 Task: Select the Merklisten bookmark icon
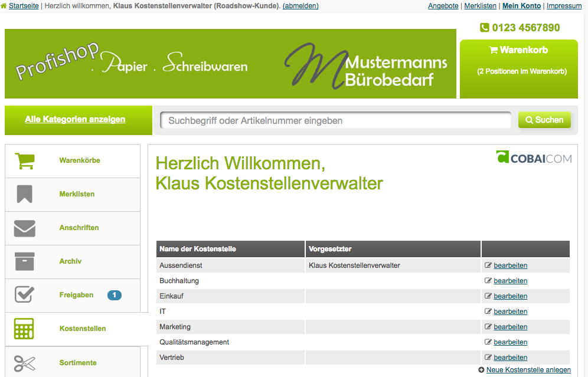pos(24,194)
